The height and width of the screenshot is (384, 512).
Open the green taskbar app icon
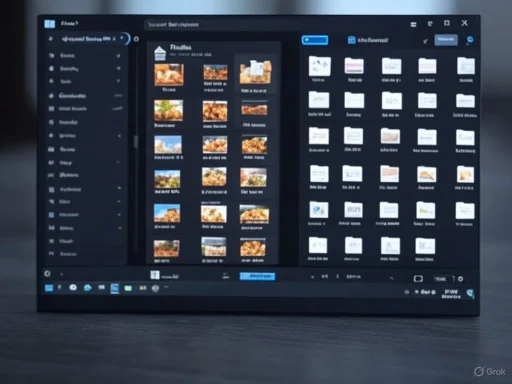(x=128, y=288)
